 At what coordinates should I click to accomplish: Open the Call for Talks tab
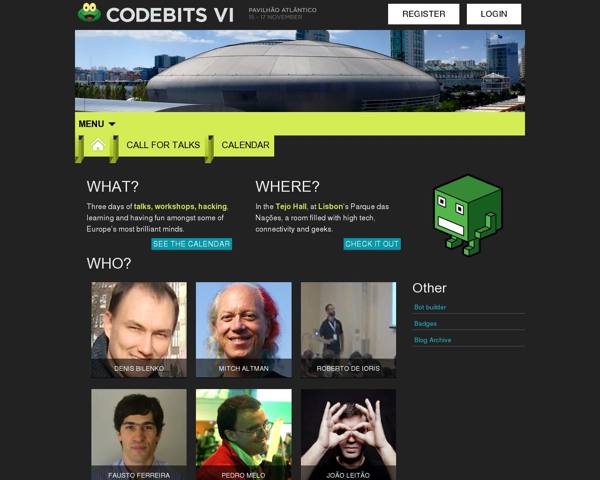tap(163, 145)
